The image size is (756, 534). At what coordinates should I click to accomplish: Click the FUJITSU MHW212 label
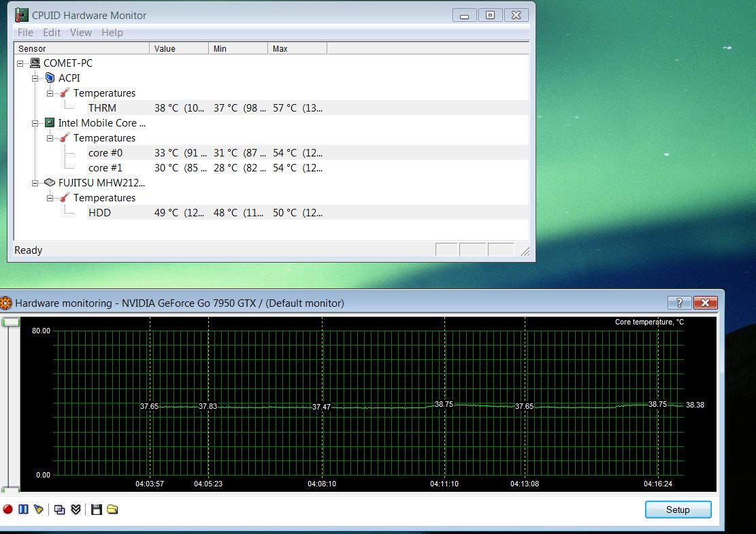(101, 182)
